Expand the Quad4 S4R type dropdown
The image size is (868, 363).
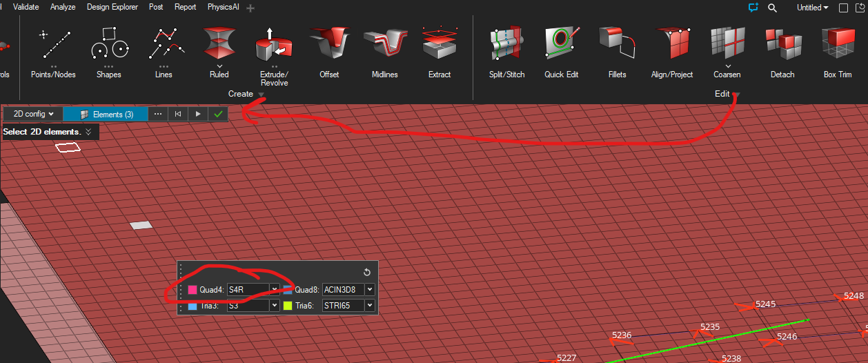point(274,289)
